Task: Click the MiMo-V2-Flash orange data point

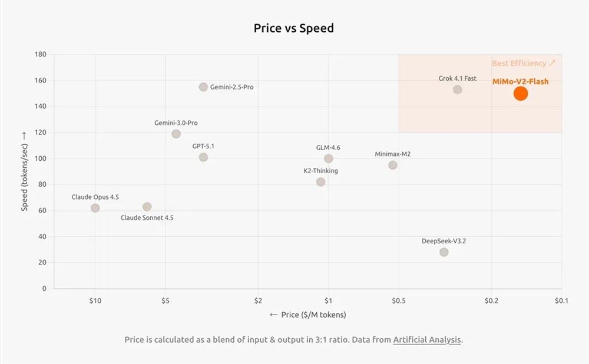Action: [x=520, y=93]
